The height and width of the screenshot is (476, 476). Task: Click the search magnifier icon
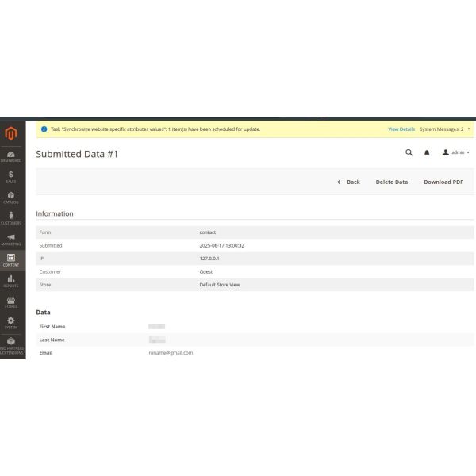click(x=409, y=152)
